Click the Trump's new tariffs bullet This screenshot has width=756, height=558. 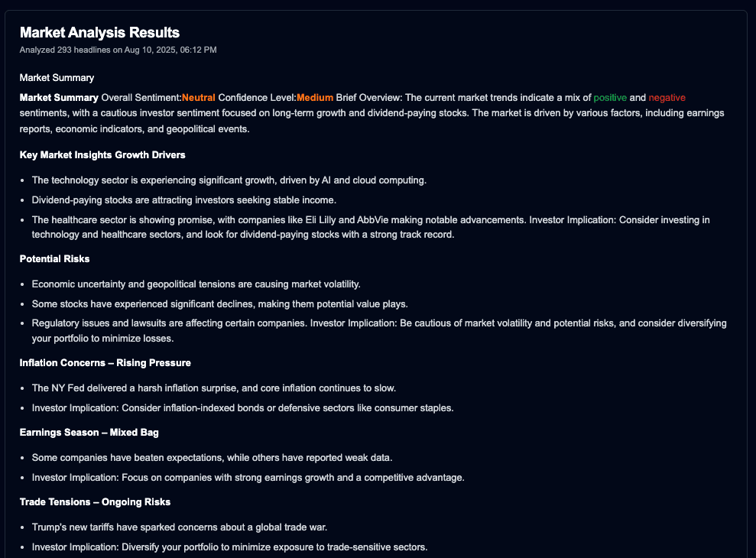click(x=190, y=527)
